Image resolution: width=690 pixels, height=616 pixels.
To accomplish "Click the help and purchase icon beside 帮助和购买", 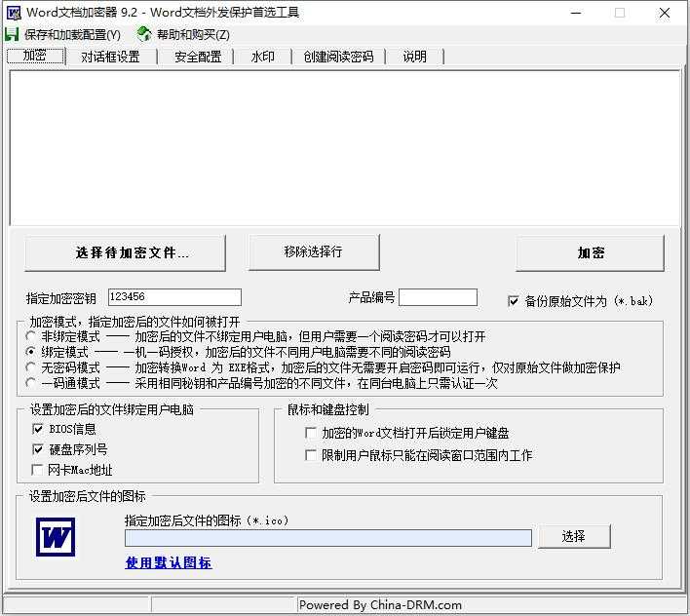I will pos(143,34).
